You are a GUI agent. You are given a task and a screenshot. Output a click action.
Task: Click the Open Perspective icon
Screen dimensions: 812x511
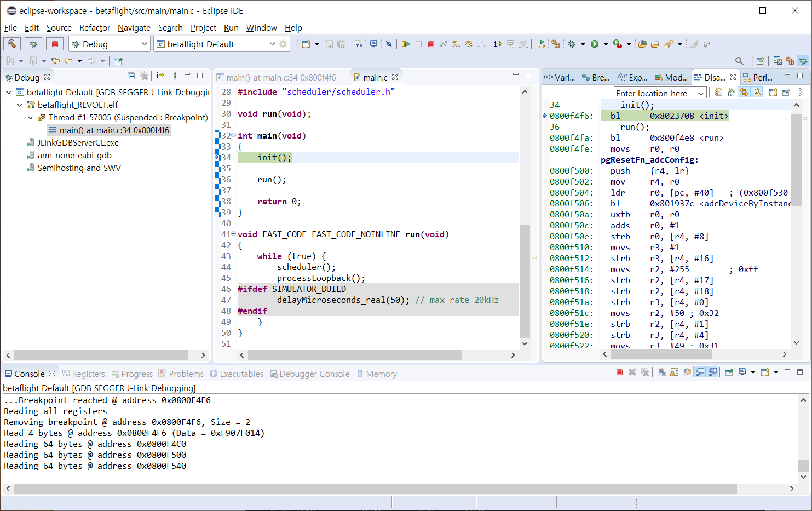[x=760, y=61]
